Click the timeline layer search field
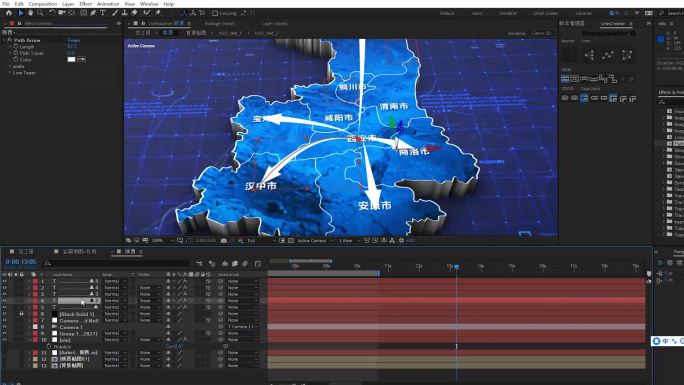The image size is (684, 385). (x=116, y=263)
